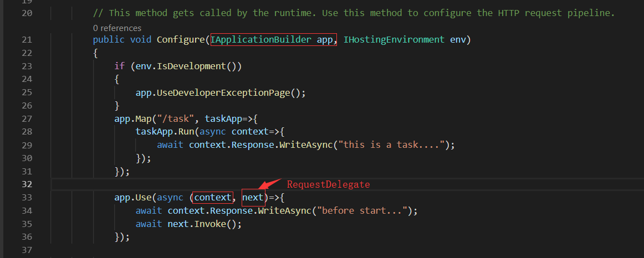644x258 pixels.
Task: Click 'app.Use' call on line 33
Action: coord(132,198)
